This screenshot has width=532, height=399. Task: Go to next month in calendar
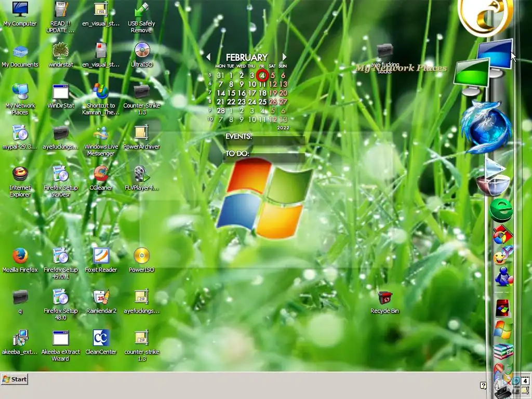click(284, 57)
